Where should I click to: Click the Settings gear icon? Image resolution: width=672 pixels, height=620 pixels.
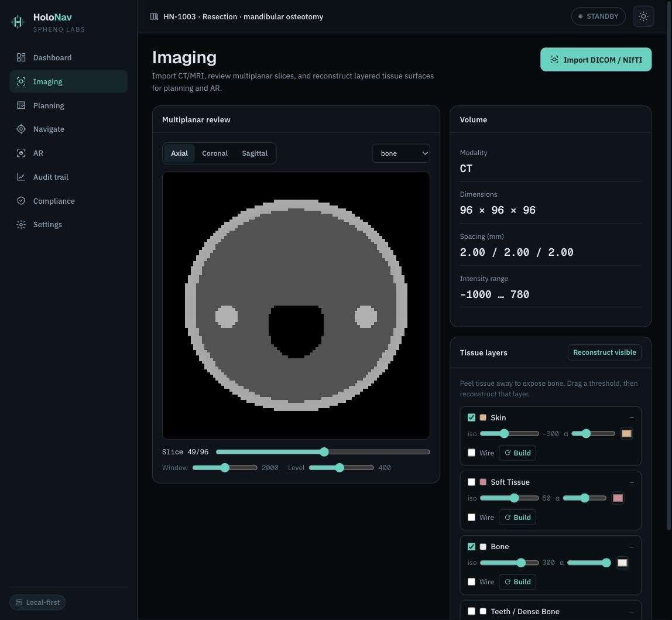21,225
